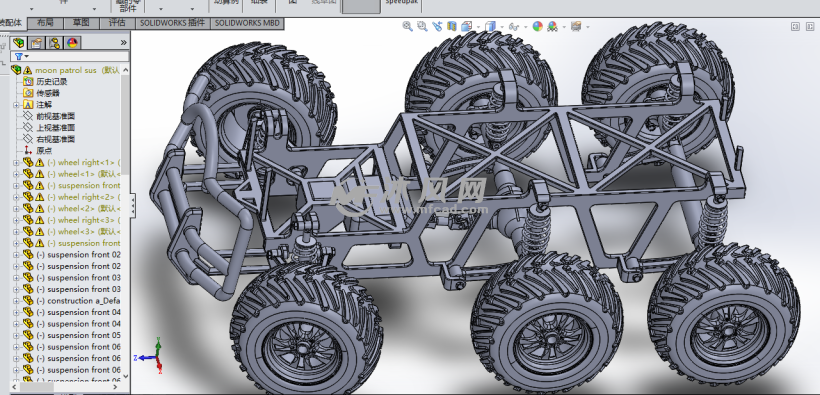Open the 布局 layout tab
This screenshot has height=395, width=820.
point(45,23)
